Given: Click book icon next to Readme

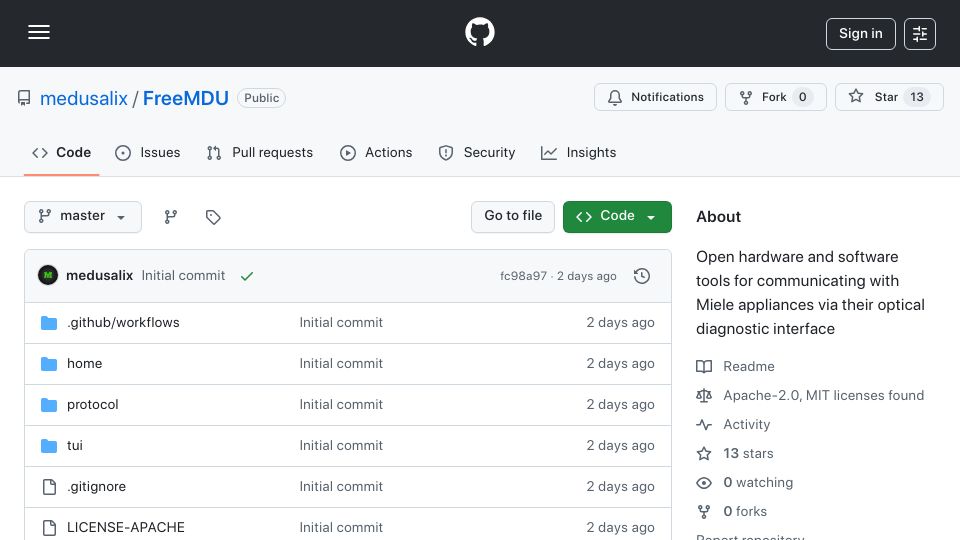Looking at the screenshot, I should pyautogui.click(x=704, y=367).
